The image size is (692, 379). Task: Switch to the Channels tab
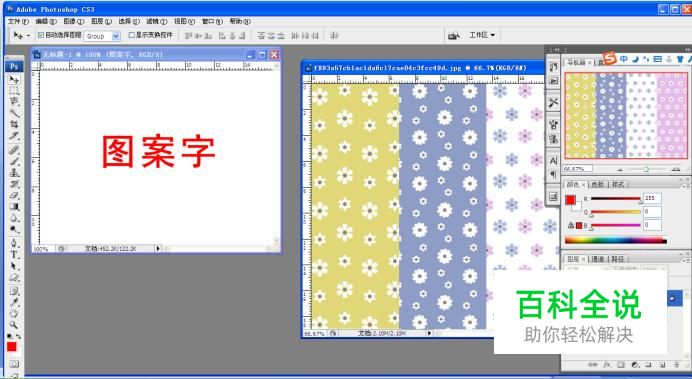point(598,259)
